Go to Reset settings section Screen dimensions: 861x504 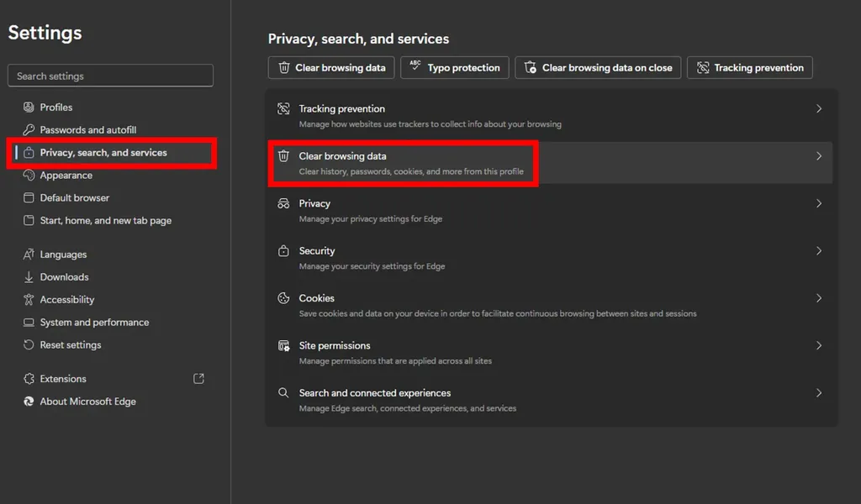[70, 345]
